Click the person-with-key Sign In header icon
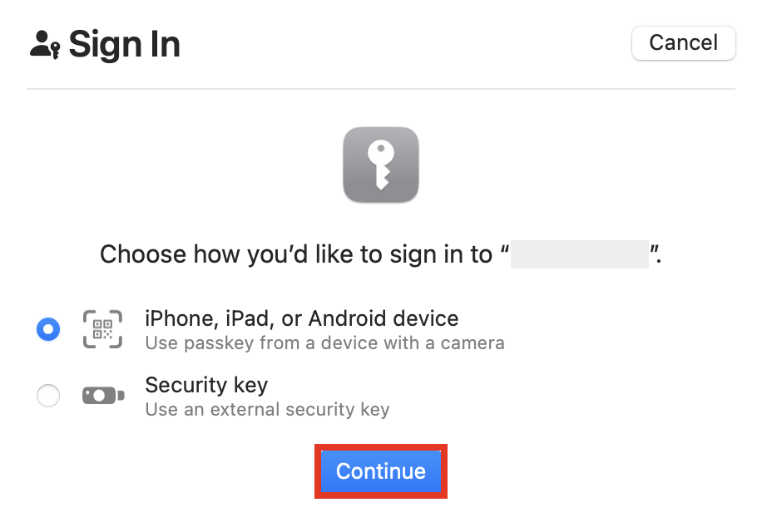The image size is (762, 532). click(x=46, y=43)
